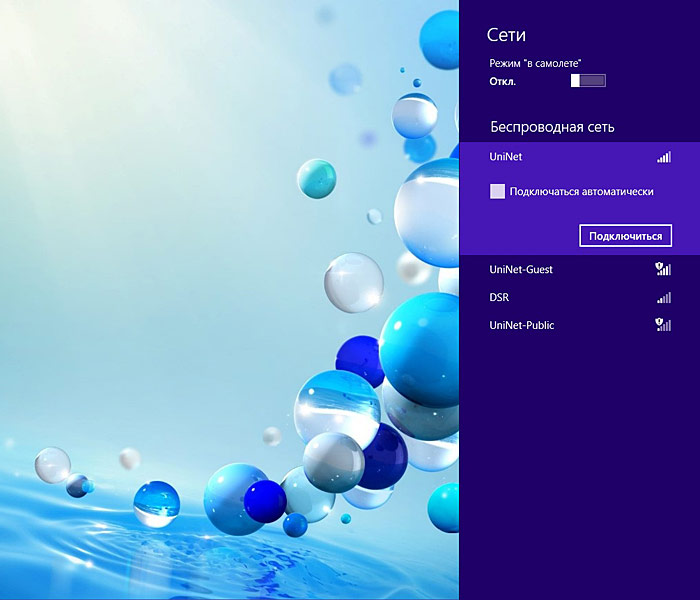Click the DSR signal strength icon
The width and height of the screenshot is (700, 600).
[664, 297]
